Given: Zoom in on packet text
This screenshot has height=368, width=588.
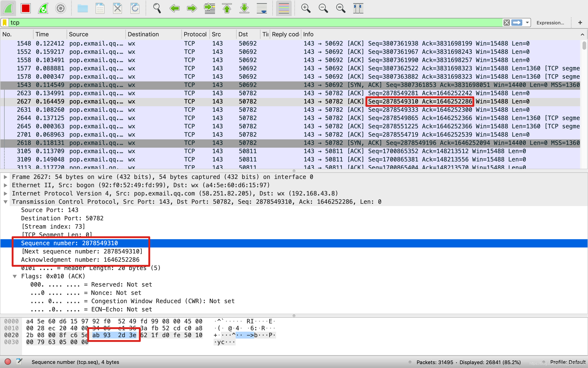Looking at the screenshot, I should point(306,8).
